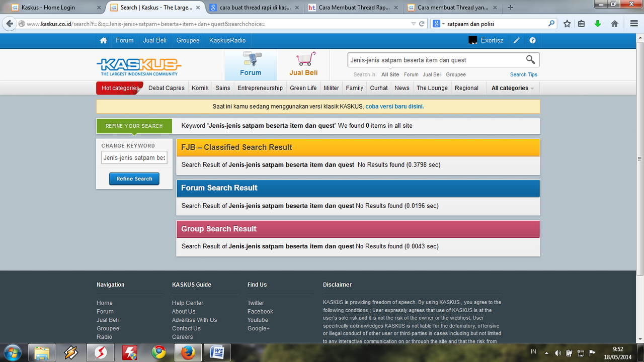Click the Refine Search button
644x362 pixels.
[134, 178]
